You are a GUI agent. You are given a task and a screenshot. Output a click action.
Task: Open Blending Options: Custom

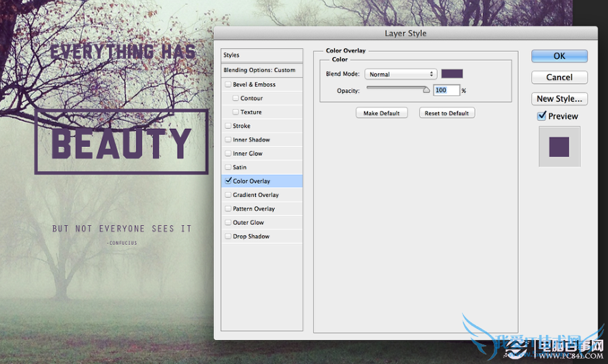pyautogui.click(x=261, y=70)
